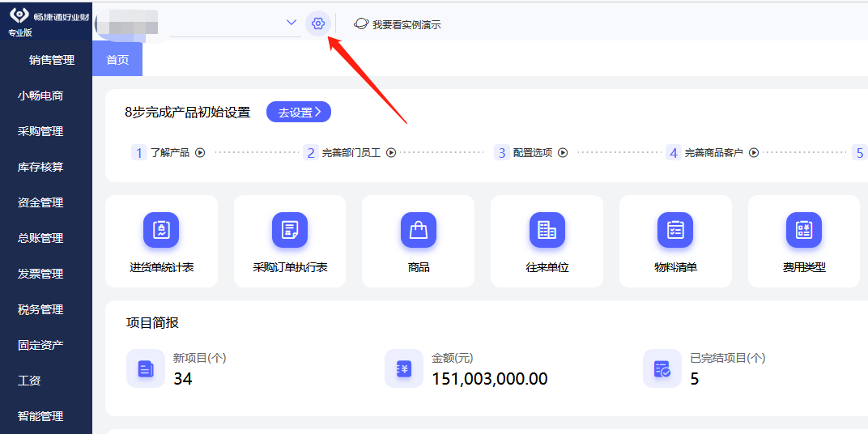Click step number 5 badge
The image size is (868, 434).
pos(860,153)
